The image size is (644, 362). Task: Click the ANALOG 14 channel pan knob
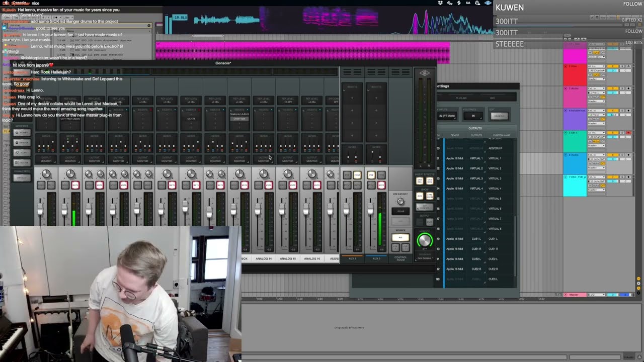[264, 174]
